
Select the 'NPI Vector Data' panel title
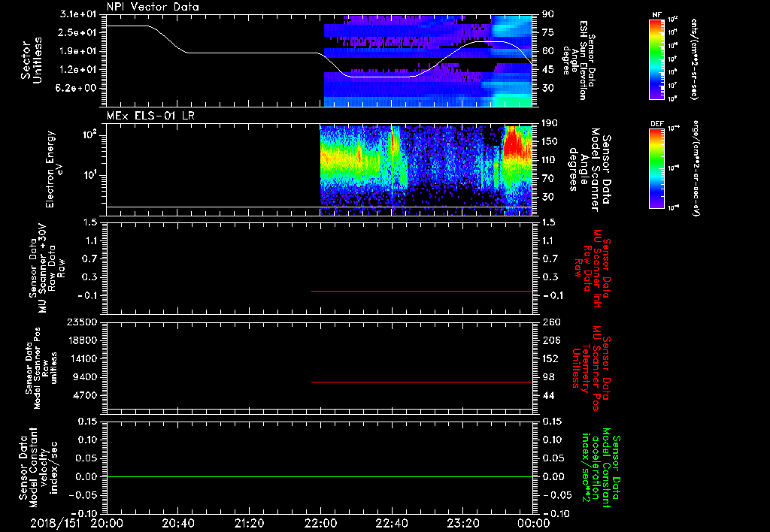pos(153,7)
